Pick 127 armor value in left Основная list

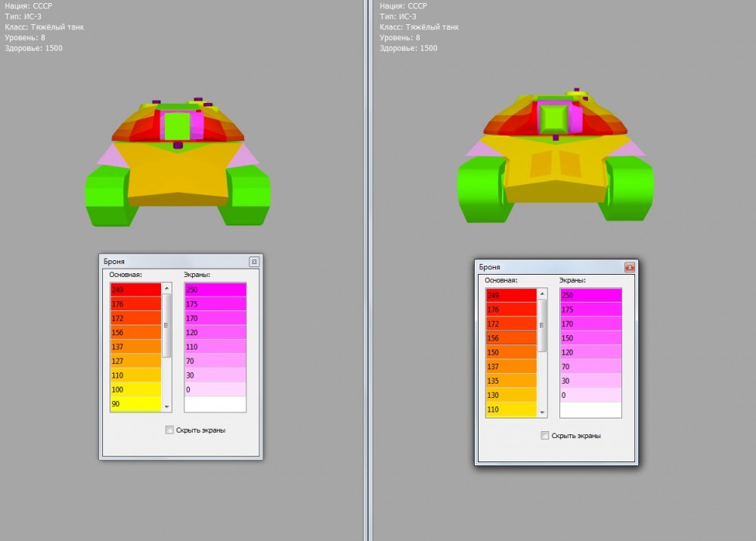(x=136, y=361)
